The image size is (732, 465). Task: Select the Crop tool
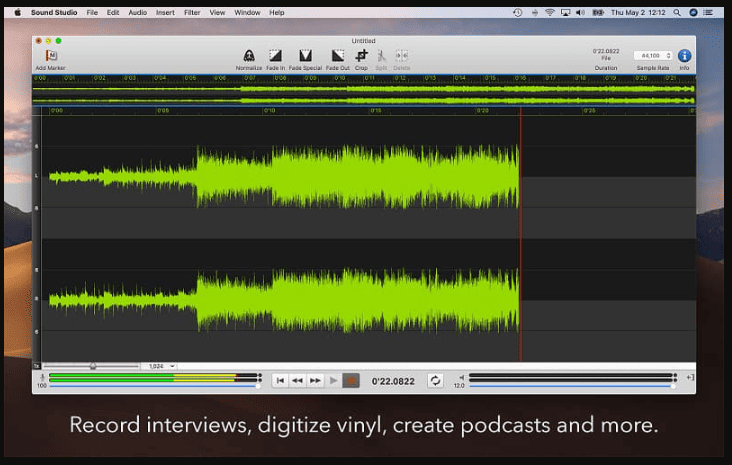coord(361,56)
